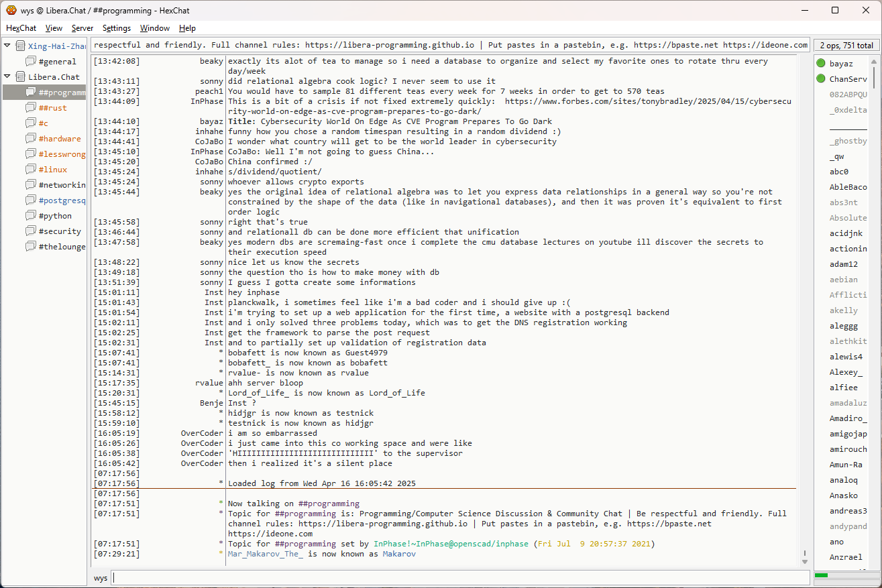Click the wys nickname button

(x=101, y=578)
